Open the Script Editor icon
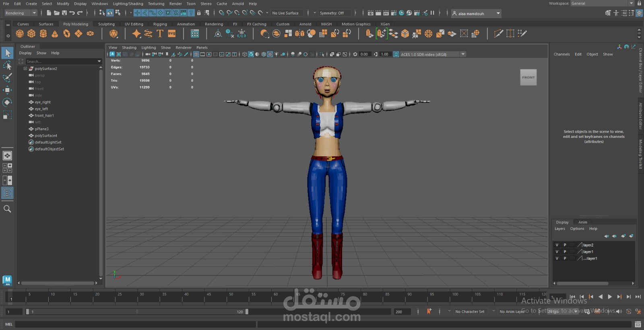 (x=638, y=324)
